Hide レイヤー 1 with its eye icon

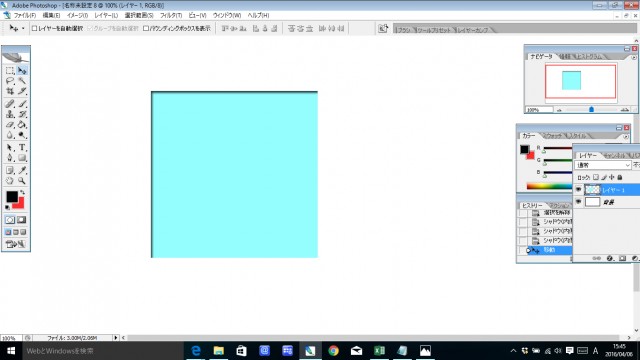pos(578,189)
